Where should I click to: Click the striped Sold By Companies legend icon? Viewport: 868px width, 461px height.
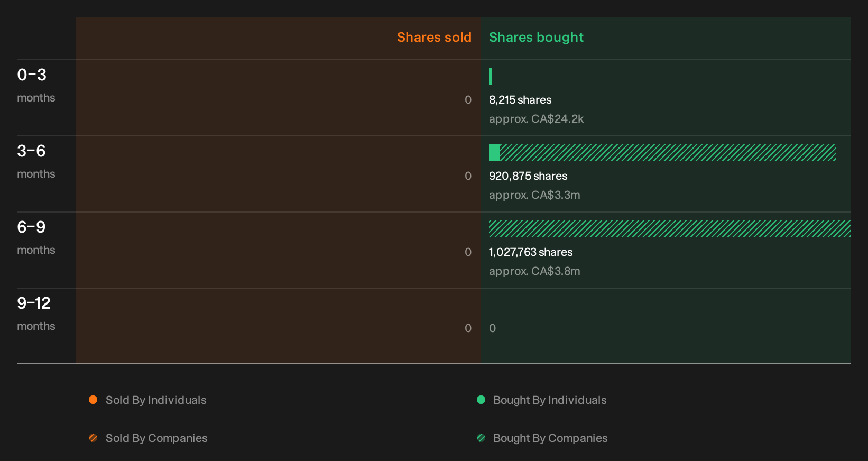[x=93, y=438]
